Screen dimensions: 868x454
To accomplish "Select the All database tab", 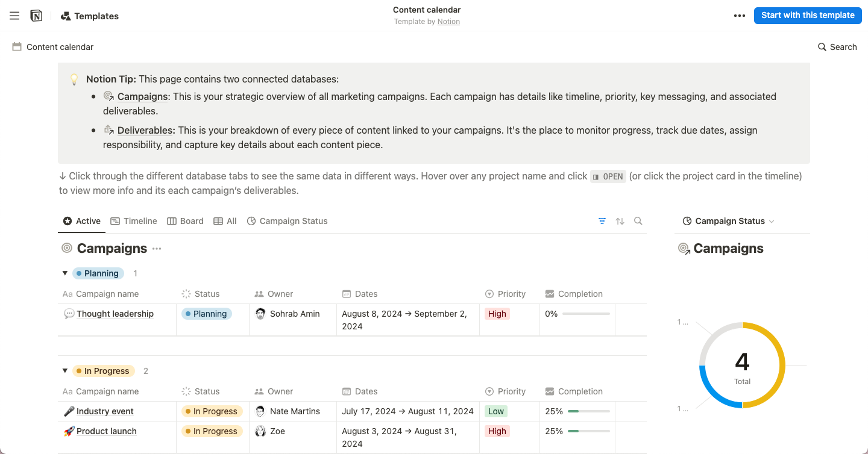I will point(225,221).
